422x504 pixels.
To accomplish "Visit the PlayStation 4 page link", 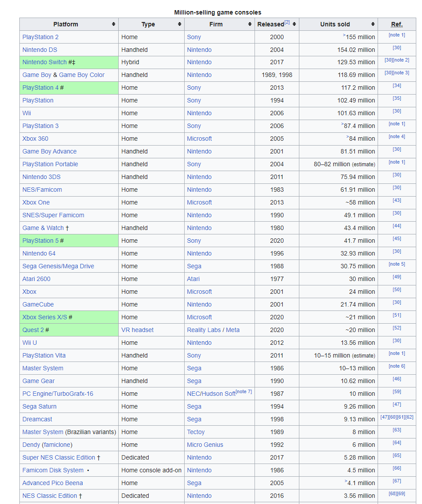I will (40, 88).
